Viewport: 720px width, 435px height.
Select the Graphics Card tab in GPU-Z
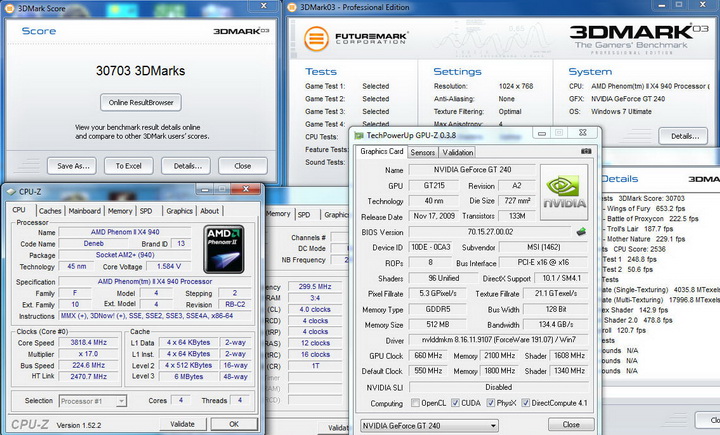tap(382, 151)
